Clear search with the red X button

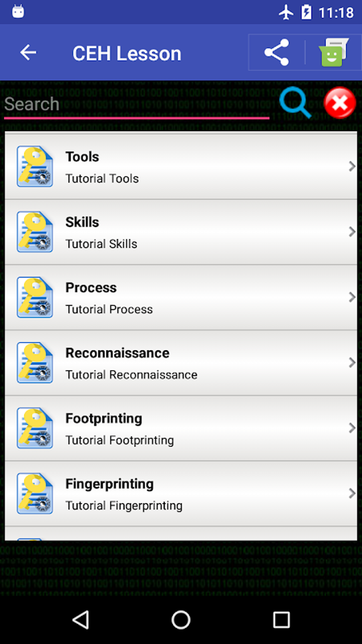coord(340,103)
